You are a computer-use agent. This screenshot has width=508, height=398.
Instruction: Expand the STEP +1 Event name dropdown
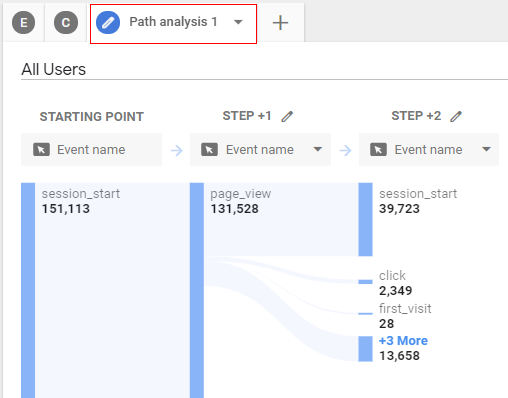coord(318,149)
